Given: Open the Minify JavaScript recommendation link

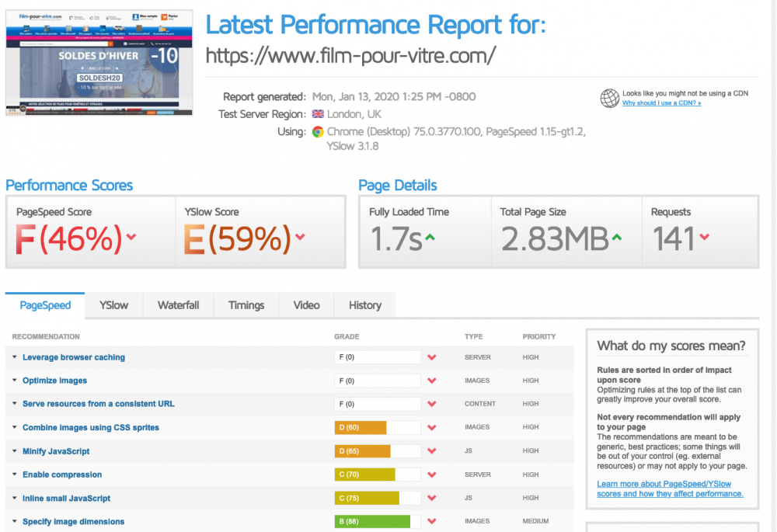Looking at the screenshot, I should tap(56, 451).
